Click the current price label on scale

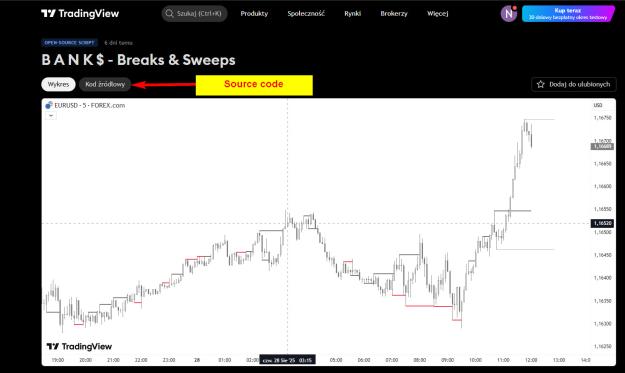pos(602,147)
